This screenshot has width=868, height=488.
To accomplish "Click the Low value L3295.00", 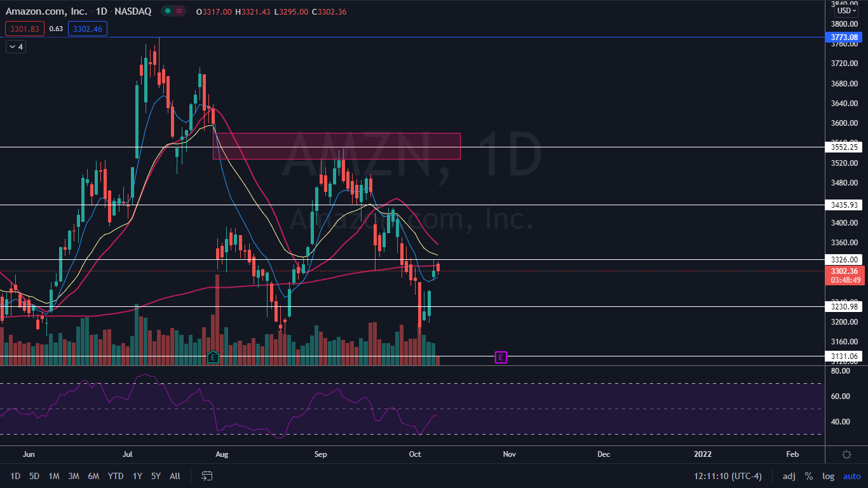I will click(x=292, y=11).
